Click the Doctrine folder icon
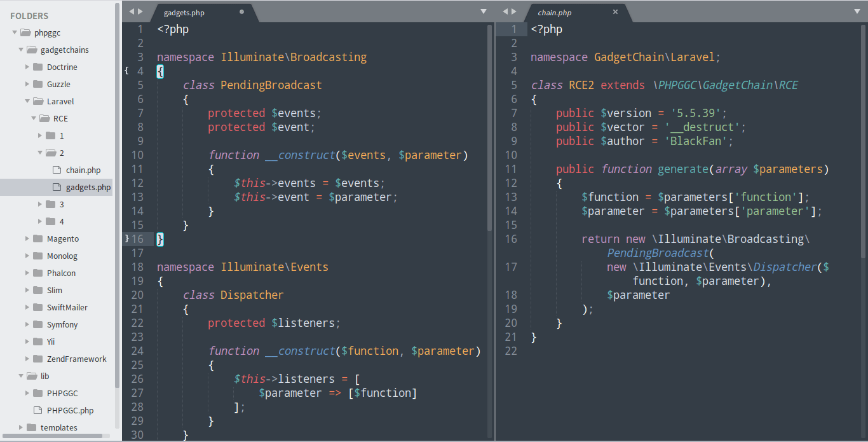868x442 pixels. (37, 67)
